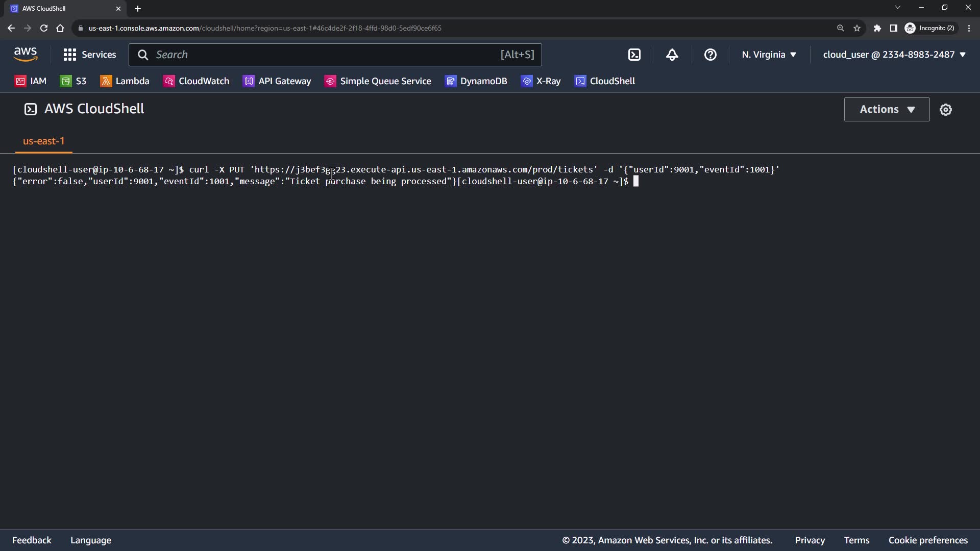Expand the N. Virginia region selector
This screenshot has width=980, height=551.
[769, 55]
